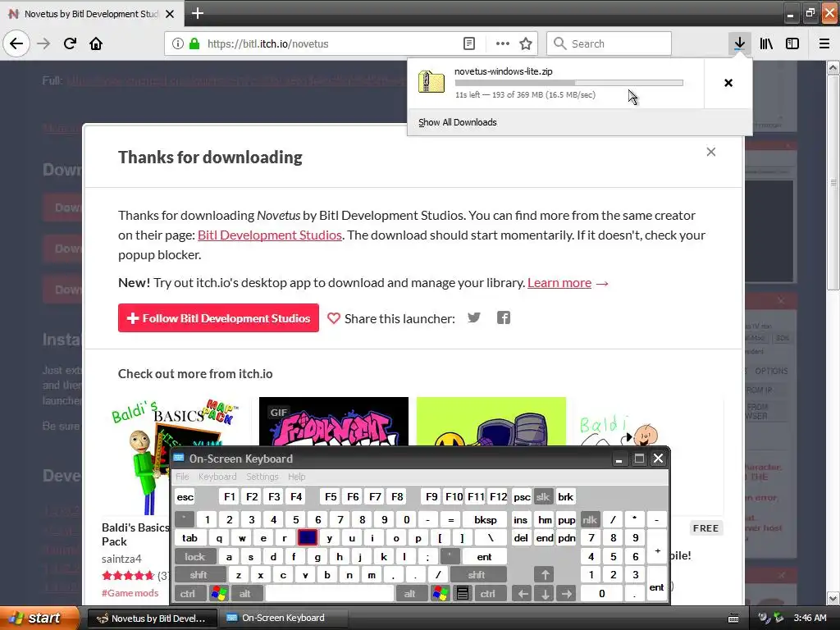Toggle right alt key on keyboard
The width and height of the screenshot is (840, 630).
click(x=410, y=593)
